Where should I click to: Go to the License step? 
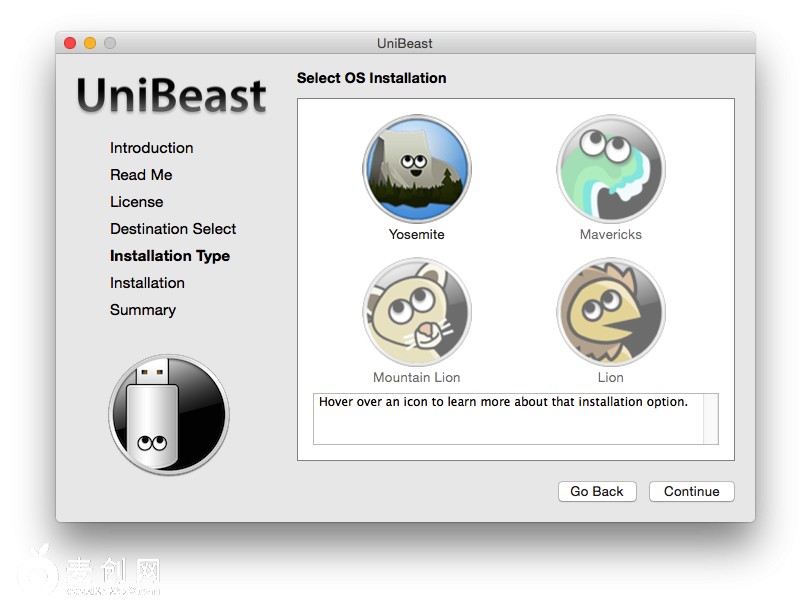click(x=136, y=202)
